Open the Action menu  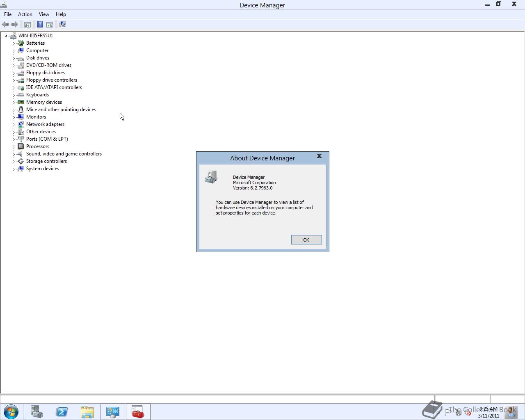pos(25,14)
